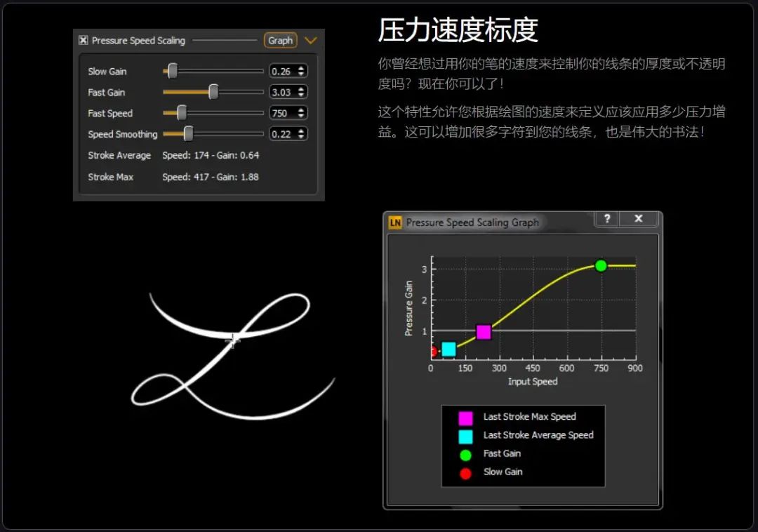Click the LN icon in the graph window title bar

[x=395, y=221]
